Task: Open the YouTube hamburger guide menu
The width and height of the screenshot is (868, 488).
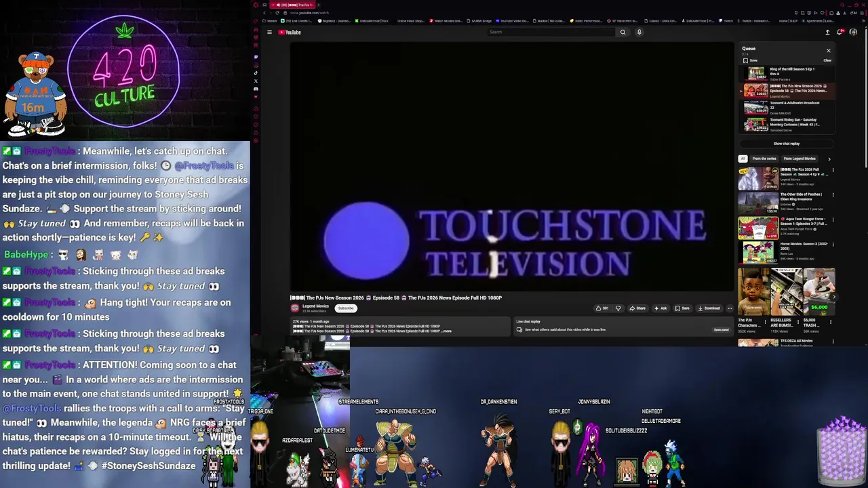Action: [x=269, y=32]
